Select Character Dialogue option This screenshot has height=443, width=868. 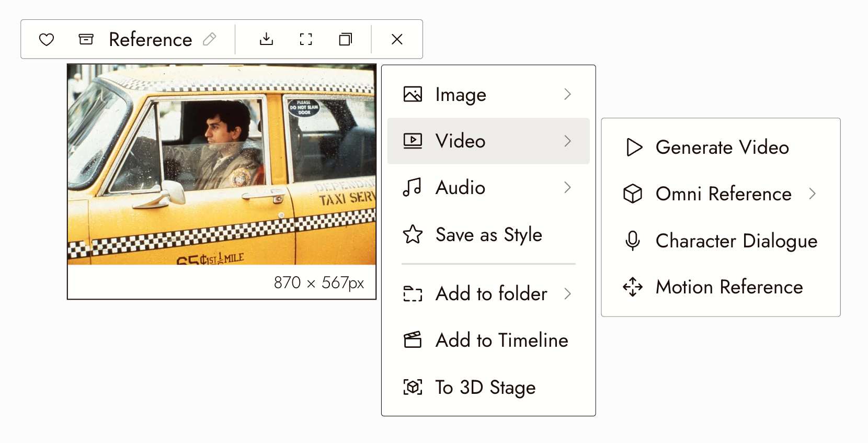click(x=721, y=241)
